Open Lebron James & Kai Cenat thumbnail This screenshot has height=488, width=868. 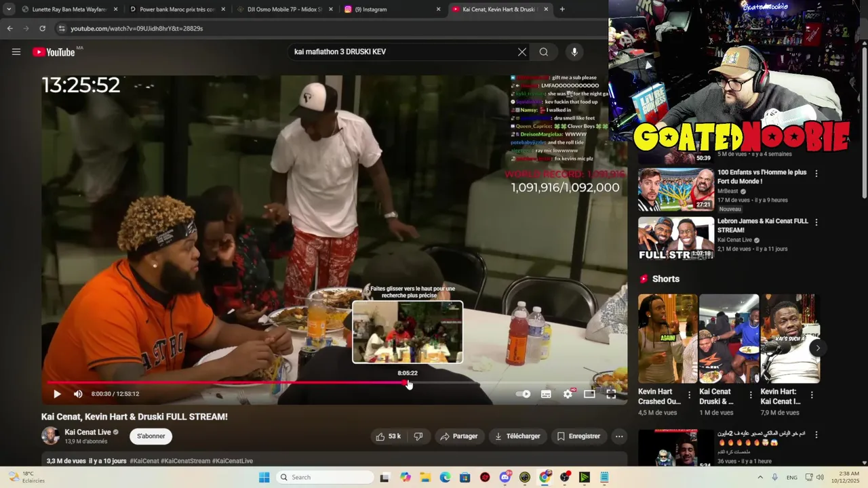(676, 238)
